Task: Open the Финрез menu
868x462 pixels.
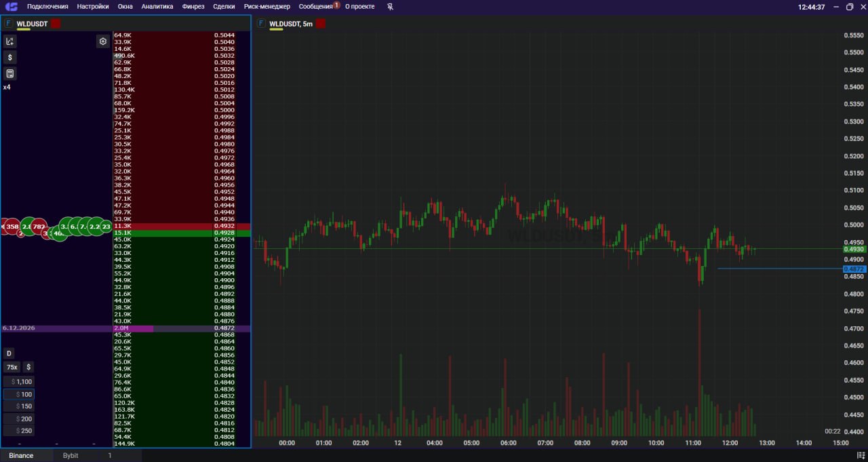Action: [193, 6]
